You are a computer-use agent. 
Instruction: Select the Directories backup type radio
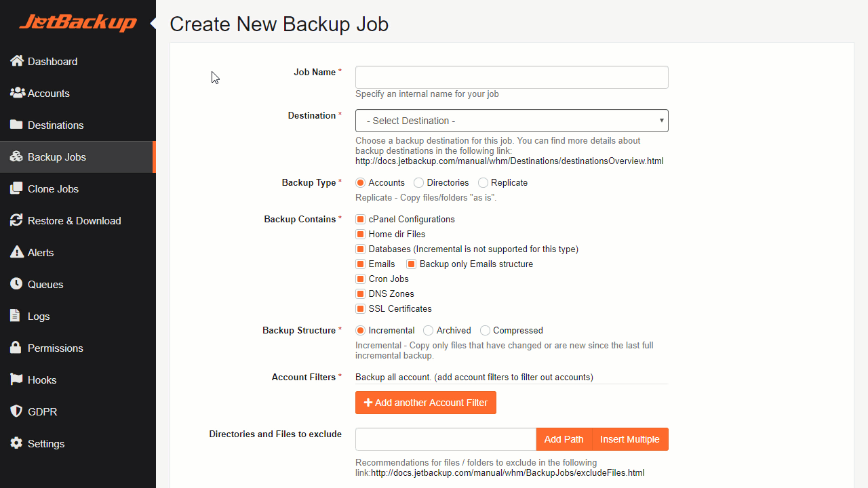click(x=418, y=183)
